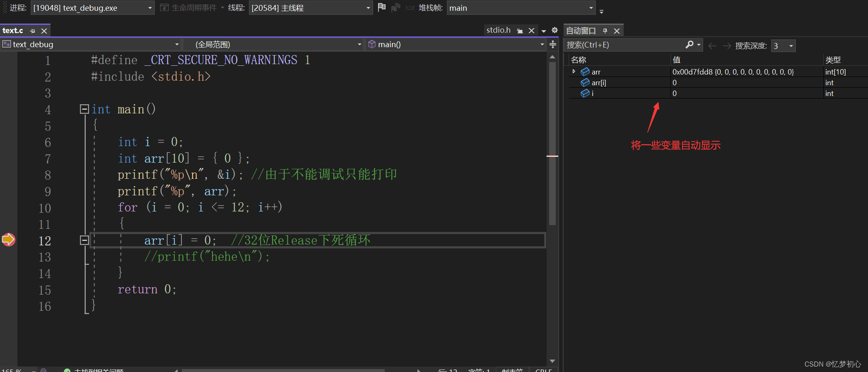The image size is (868, 372).
Task: Pin the text.c tab
Action: click(33, 31)
